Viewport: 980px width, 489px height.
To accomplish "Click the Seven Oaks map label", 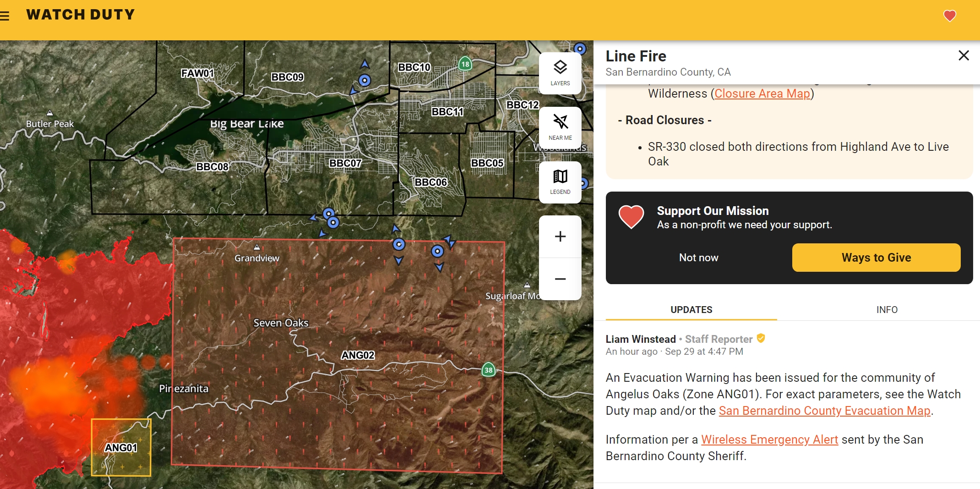I will tap(281, 323).
